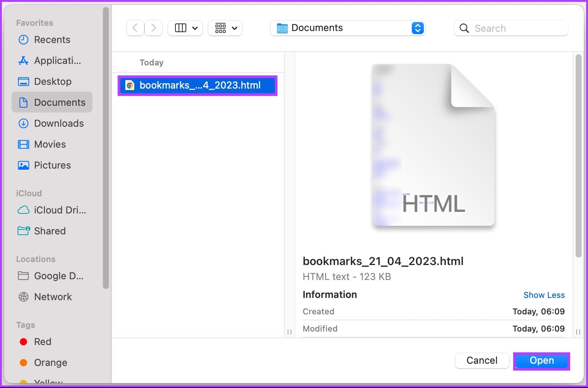Click the bookmarks_21_04_2023.html title in the preview
The height and width of the screenshot is (388, 588).
tap(383, 261)
